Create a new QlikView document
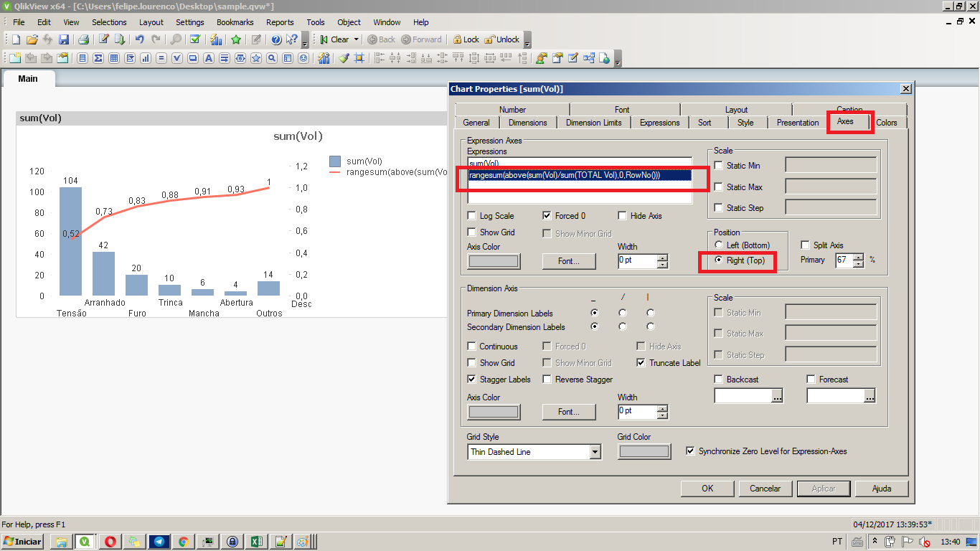 (x=16, y=39)
